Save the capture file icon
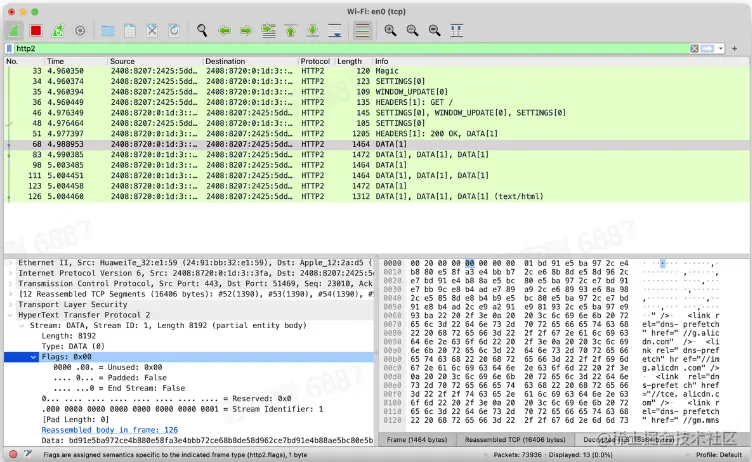The height and width of the screenshot is (462, 752). click(x=130, y=31)
